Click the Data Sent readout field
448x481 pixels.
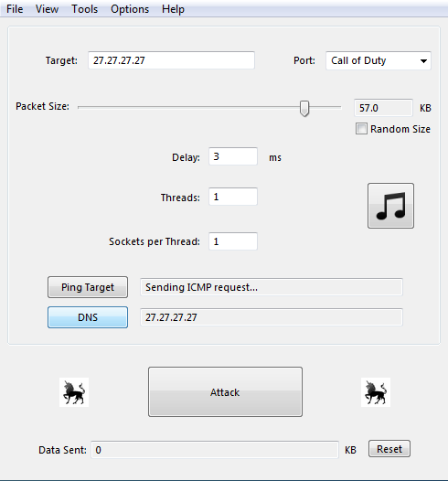click(x=215, y=450)
